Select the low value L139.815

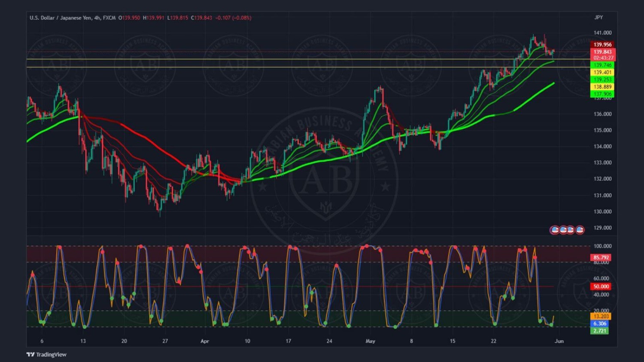click(x=178, y=18)
